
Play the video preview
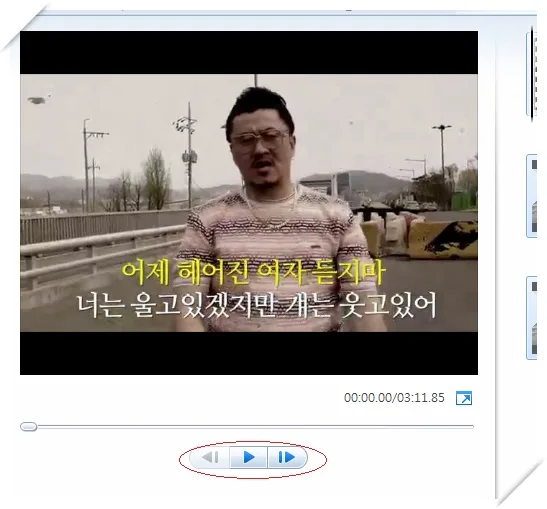pos(248,457)
